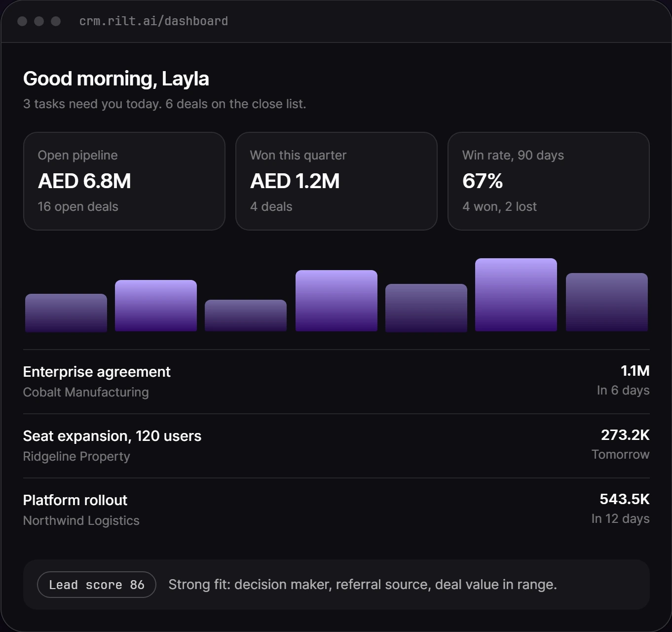Click the first window control dot
The height and width of the screenshot is (632, 672).
click(22, 21)
